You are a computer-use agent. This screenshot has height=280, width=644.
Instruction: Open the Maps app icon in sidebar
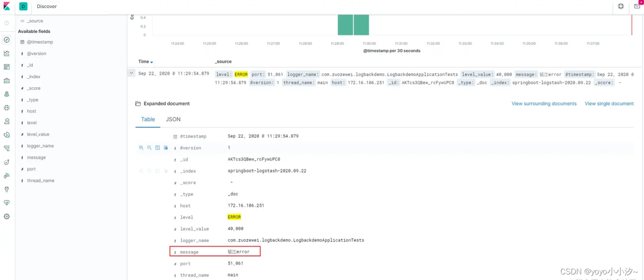[x=6, y=94]
